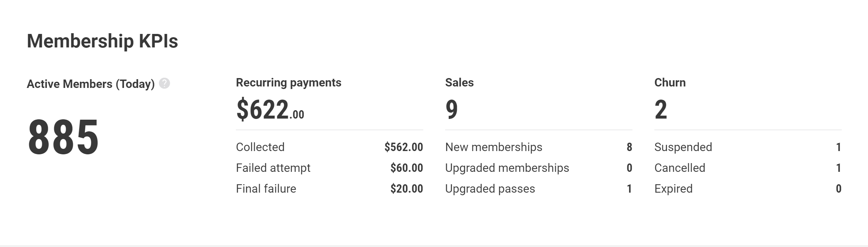This screenshot has width=868, height=247.
Task: Select the New memberships row
Action: coord(539,147)
